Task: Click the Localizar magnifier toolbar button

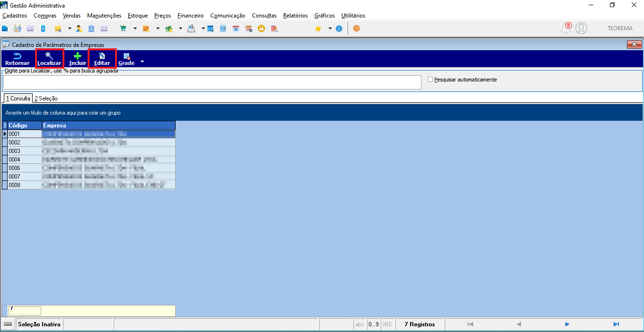Action: tap(49, 59)
